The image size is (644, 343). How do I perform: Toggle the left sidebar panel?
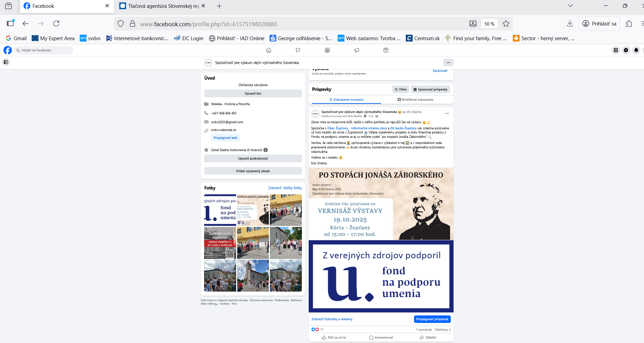[x=6, y=62]
